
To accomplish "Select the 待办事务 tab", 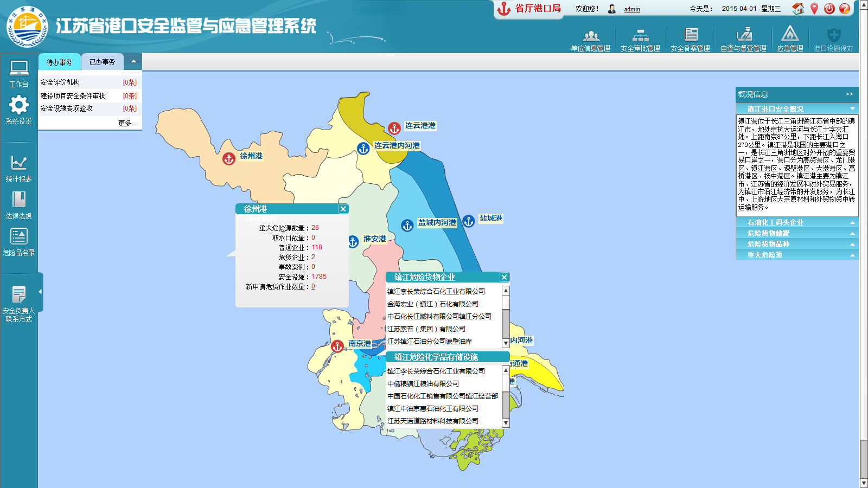I will (59, 62).
